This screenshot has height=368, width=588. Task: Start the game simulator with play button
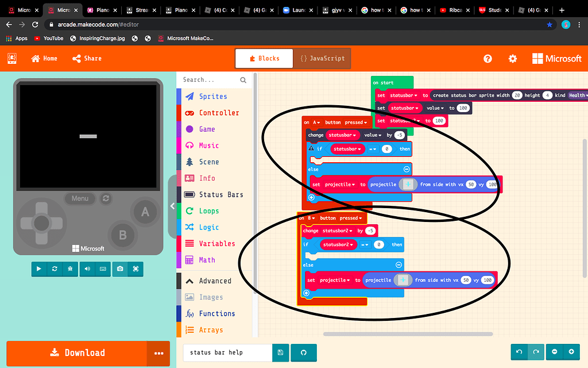39,269
